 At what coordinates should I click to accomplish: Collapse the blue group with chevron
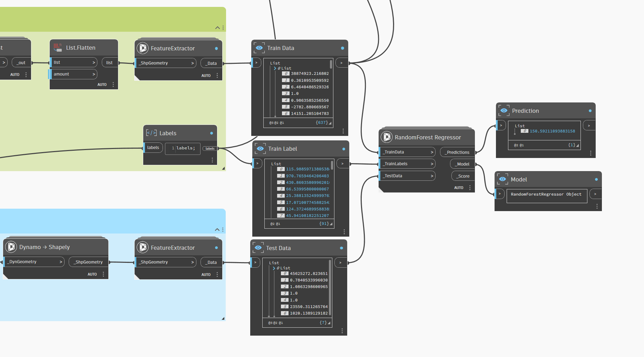pyautogui.click(x=217, y=229)
